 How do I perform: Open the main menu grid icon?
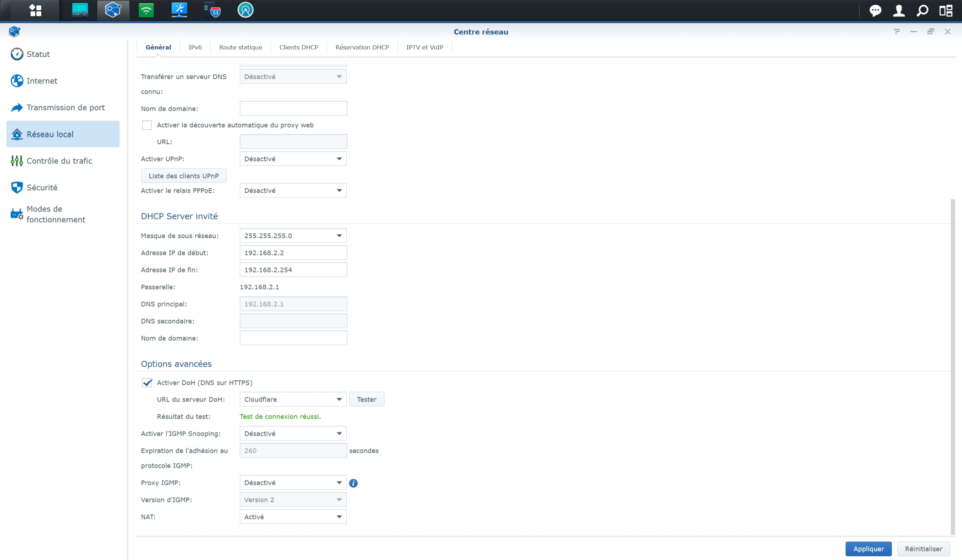[x=35, y=10]
